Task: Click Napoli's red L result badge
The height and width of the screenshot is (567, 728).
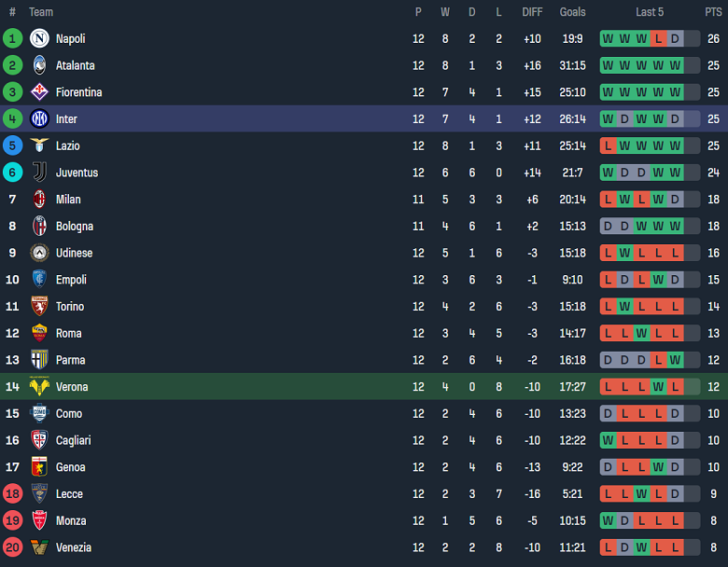Action: (659, 38)
